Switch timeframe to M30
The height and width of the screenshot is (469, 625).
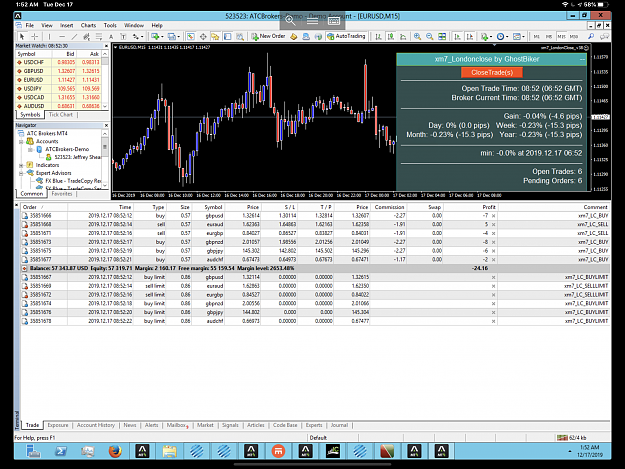click(574, 37)
